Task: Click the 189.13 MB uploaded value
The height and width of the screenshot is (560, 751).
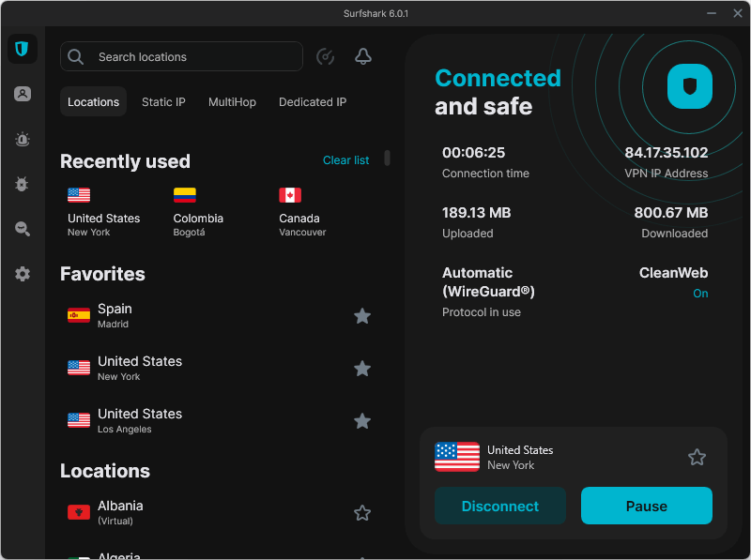Action: (476, 213)
